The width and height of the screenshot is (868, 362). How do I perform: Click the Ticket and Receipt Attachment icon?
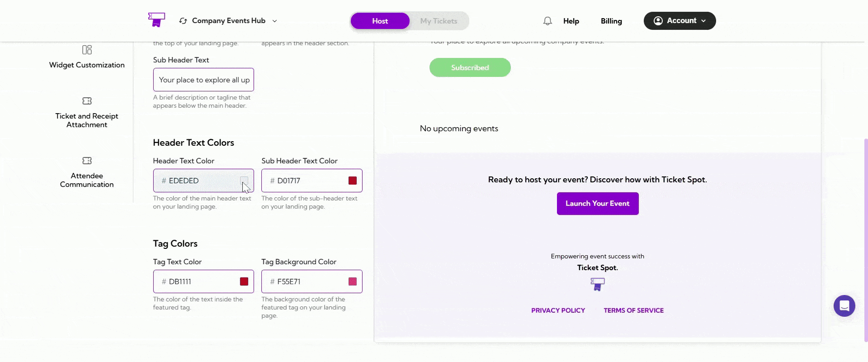pyautogui.click(x=87, y=101)
